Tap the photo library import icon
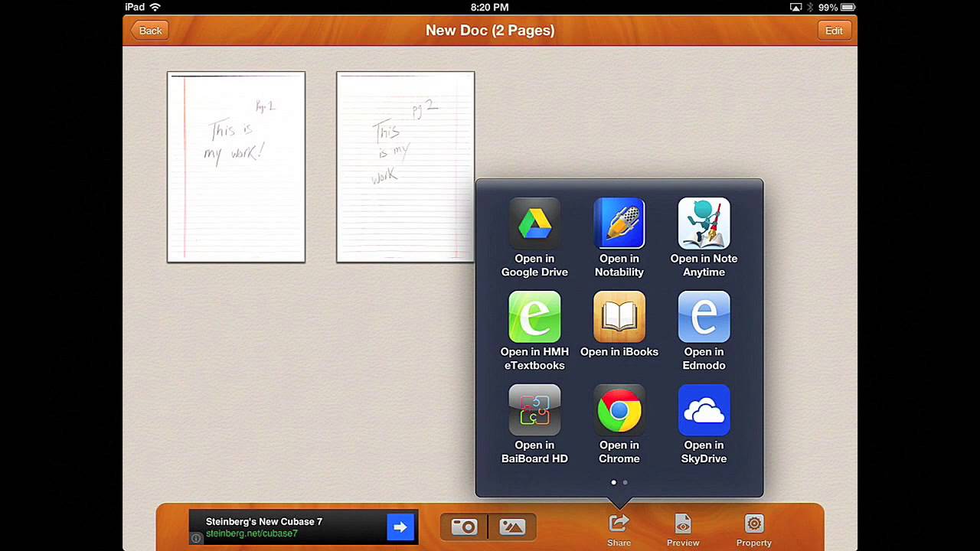This screenshot has height=551, width=980. tap(512, 527)
